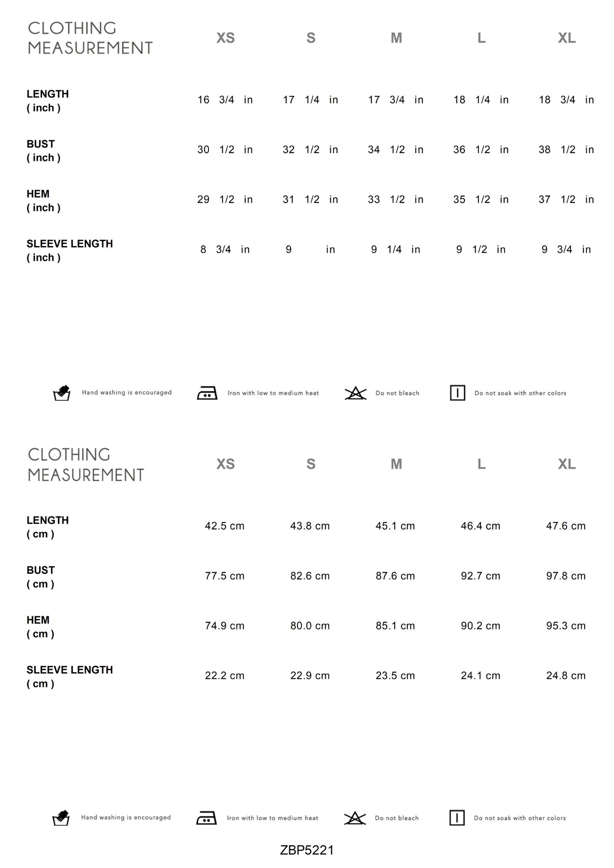Click the ZBP5221 product code
Image resolution: width=614 pixels, height=868 pixels.
tap(307, 850)
